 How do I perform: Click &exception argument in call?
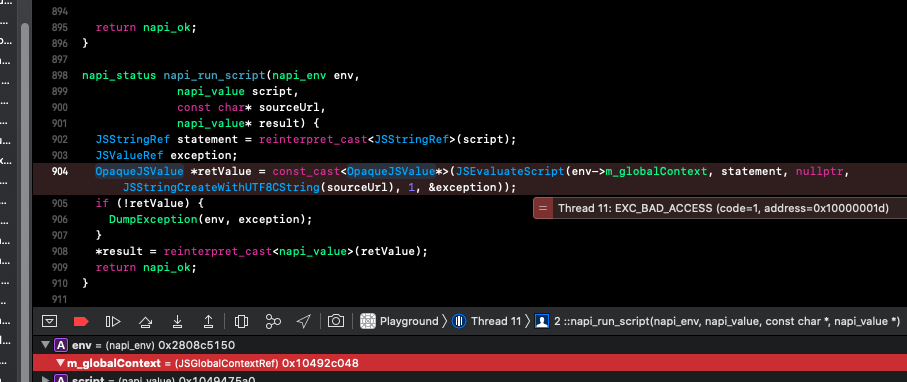(462, 188)
